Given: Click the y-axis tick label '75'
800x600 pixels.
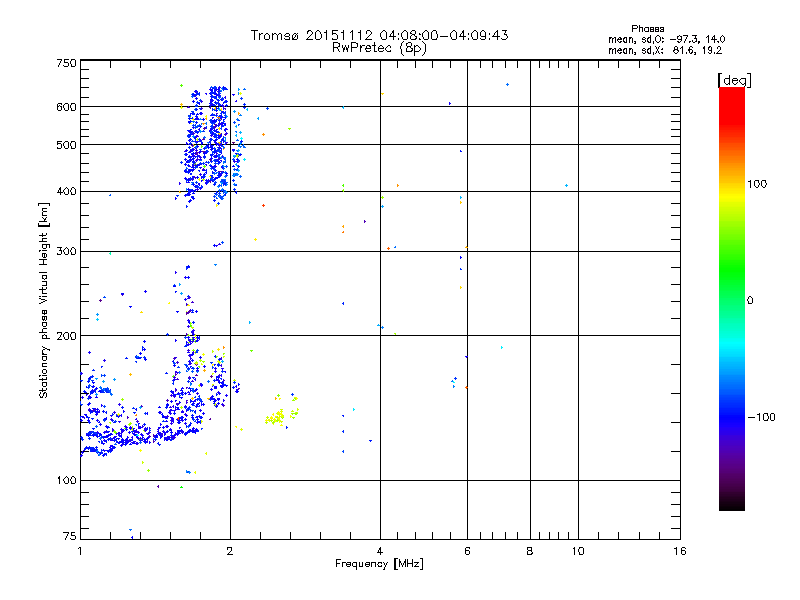Looking at the screenshot, I should [x=70, y=536].
